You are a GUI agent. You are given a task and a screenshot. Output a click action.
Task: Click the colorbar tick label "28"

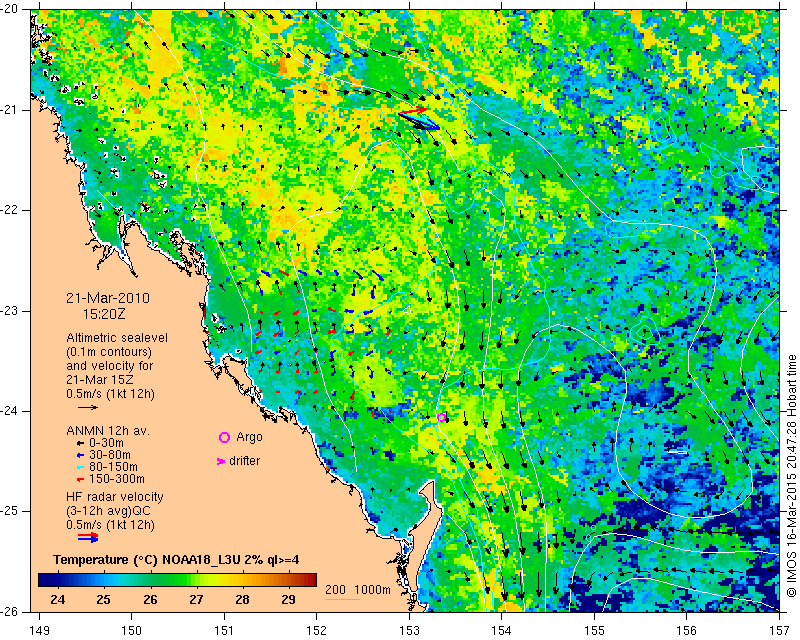tap(242, 600)
